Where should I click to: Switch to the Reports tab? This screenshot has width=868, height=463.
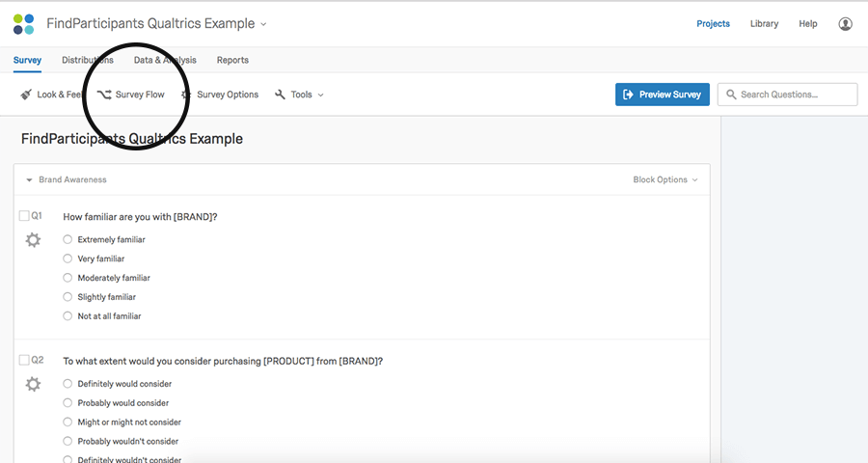coord(232,60)
